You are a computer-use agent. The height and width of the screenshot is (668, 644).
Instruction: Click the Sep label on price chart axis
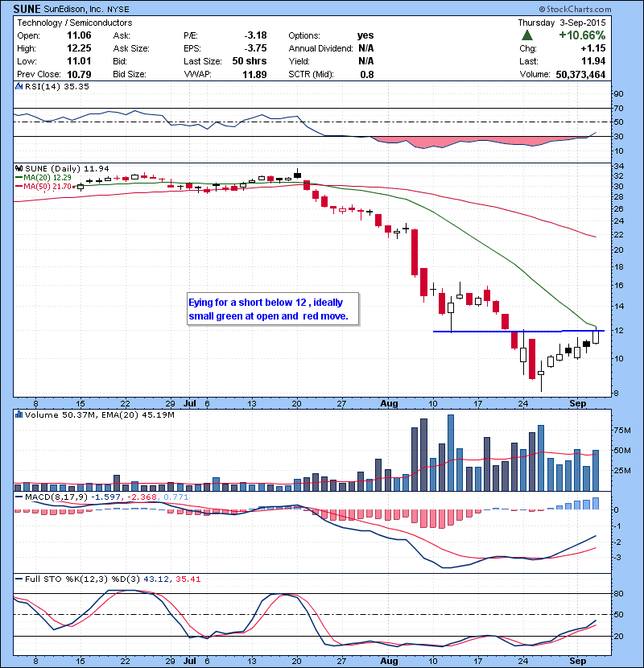point(578,403)
